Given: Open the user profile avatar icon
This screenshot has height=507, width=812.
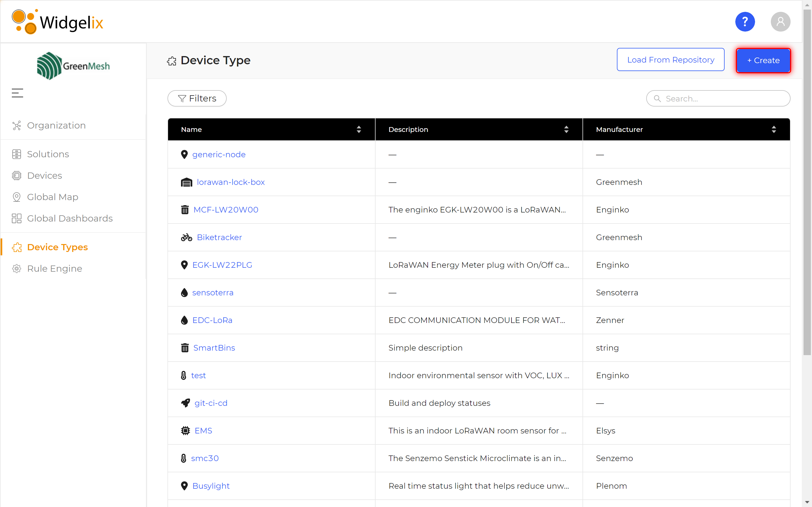Looking at the screenshot, I should [x=780, y=22].
